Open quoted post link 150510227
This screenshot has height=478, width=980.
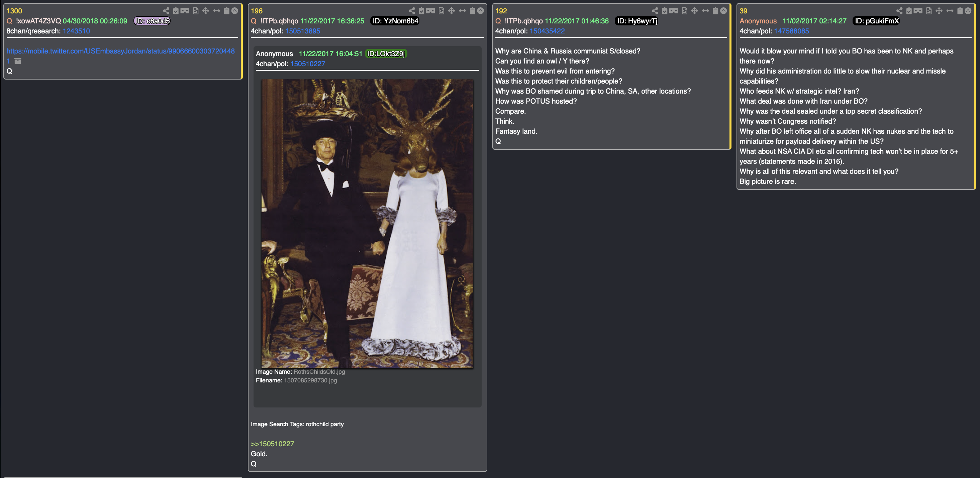308,64
